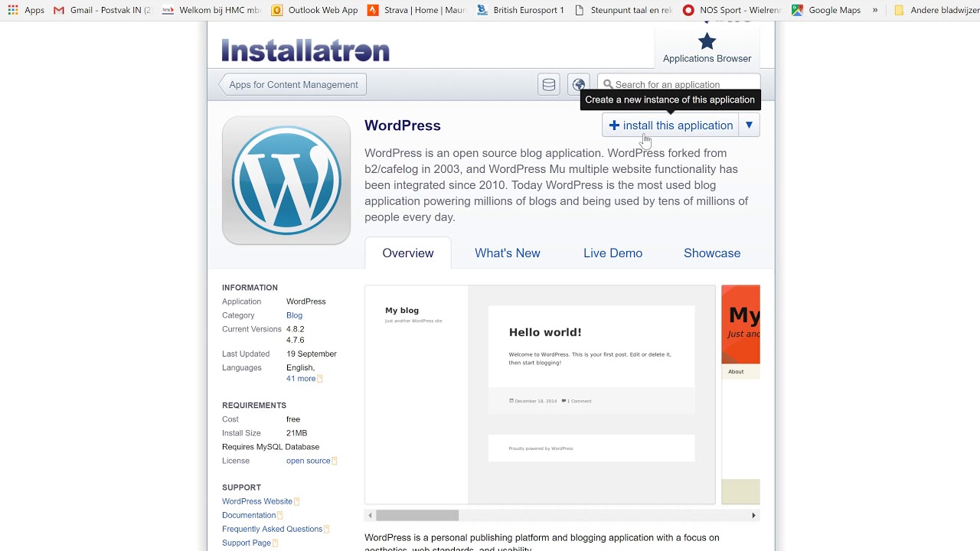Show more bookmarks chevron
The width and height of the screenshot is (980, 551).
point(875,10)
